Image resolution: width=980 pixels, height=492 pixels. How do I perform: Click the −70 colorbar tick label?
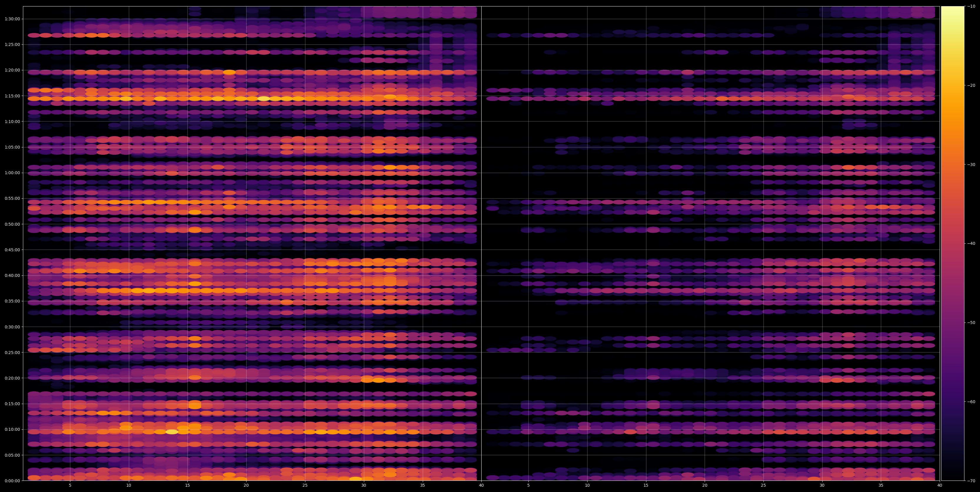(x=971, y=481)
